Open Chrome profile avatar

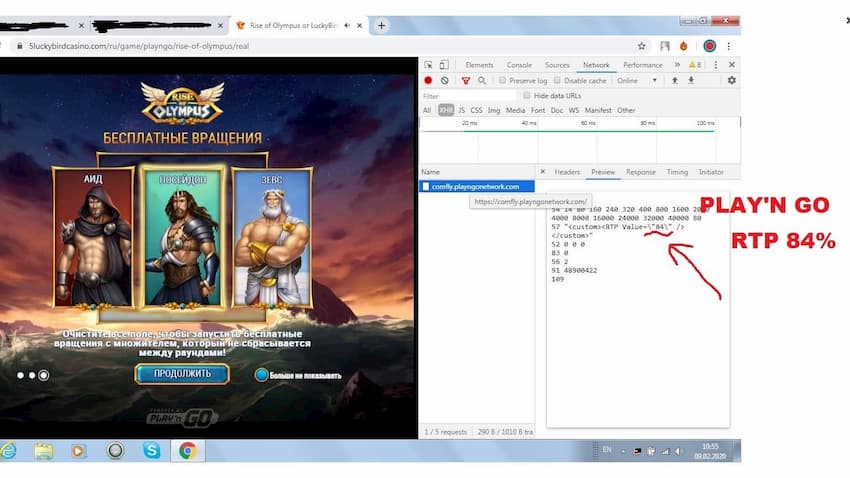click(710, 46)
